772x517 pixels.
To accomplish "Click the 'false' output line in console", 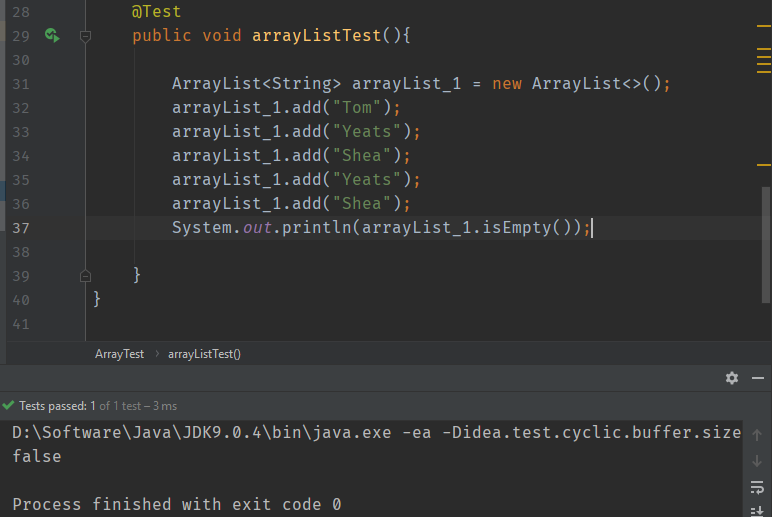I will [37, 456].
